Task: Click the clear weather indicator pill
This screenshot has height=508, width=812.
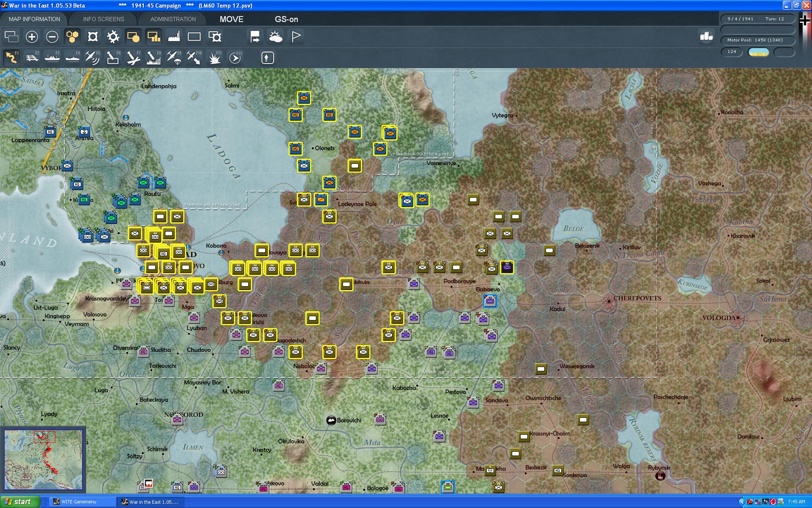Action: point(758,52)
